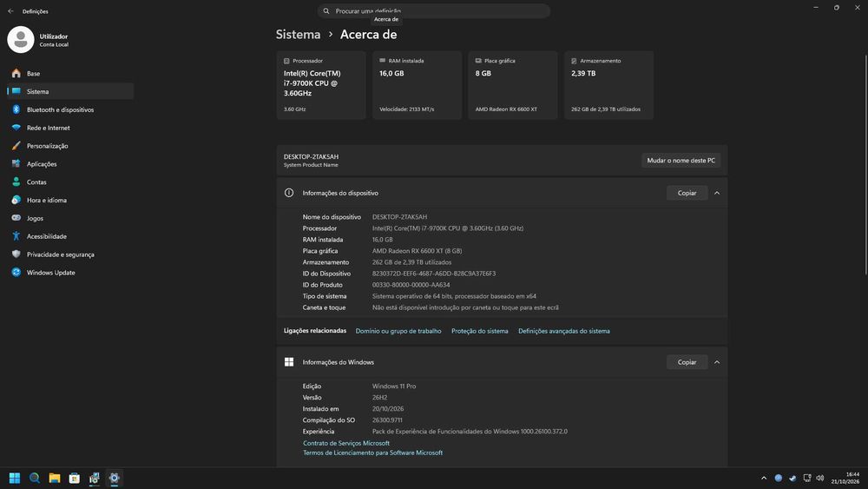Open the network status tray icon
The image size is (868, 489).
807,478
